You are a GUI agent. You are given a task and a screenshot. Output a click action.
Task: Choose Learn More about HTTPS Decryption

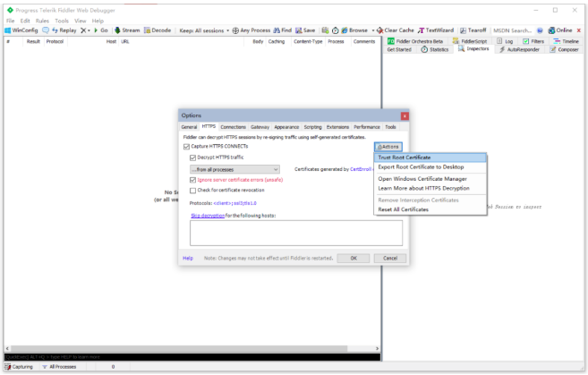[x=430, y=188]
